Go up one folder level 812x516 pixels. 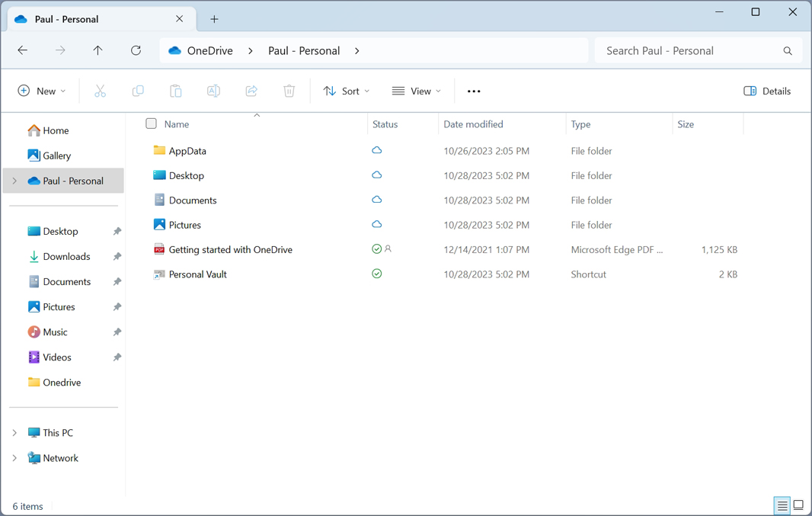pos(98,50)
